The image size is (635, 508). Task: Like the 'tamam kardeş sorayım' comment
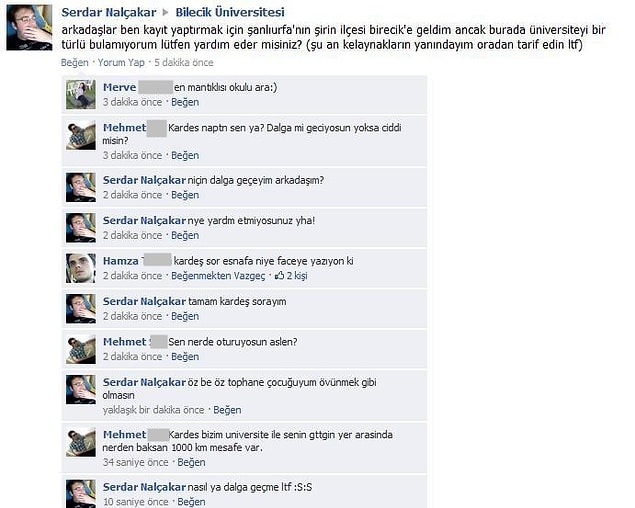(185, 316)
